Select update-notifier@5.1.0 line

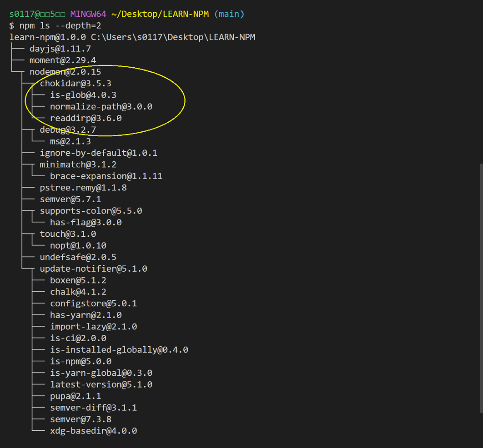point(93,269)
